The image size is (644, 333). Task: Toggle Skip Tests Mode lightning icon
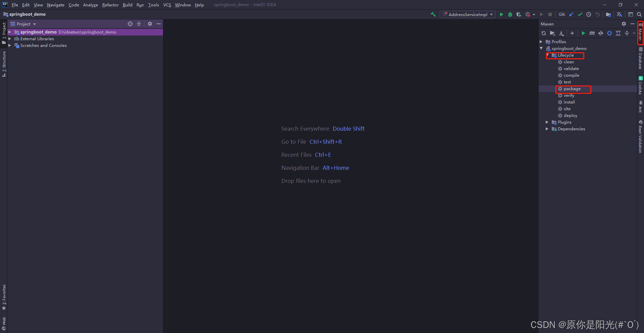(x=609, y=33)
